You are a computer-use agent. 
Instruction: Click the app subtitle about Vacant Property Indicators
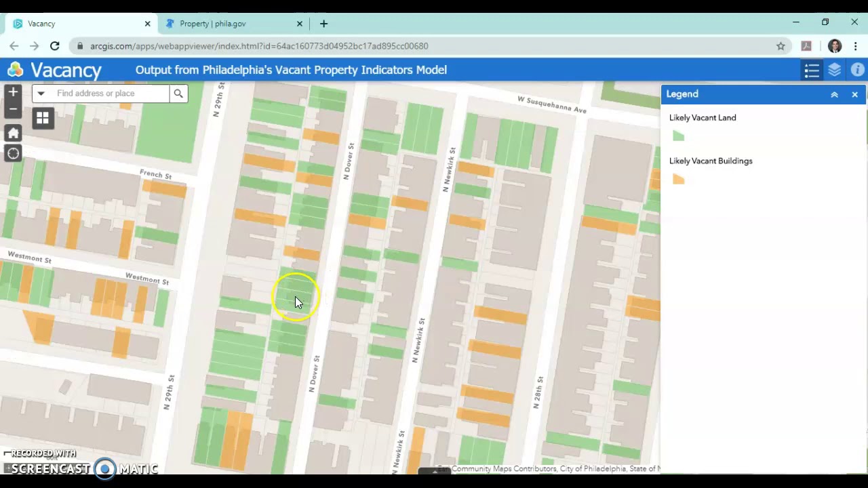[291, 70]
